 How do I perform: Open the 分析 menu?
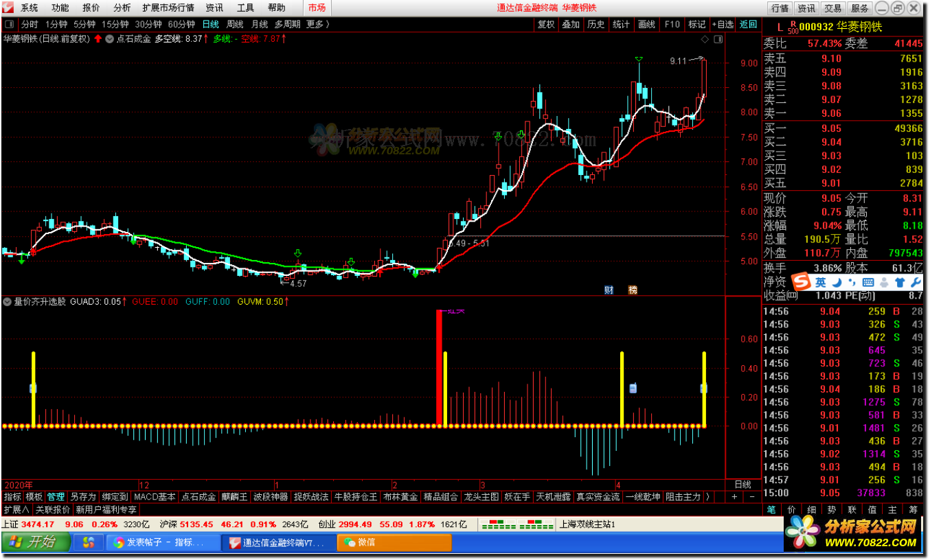(x=122, y=8)
